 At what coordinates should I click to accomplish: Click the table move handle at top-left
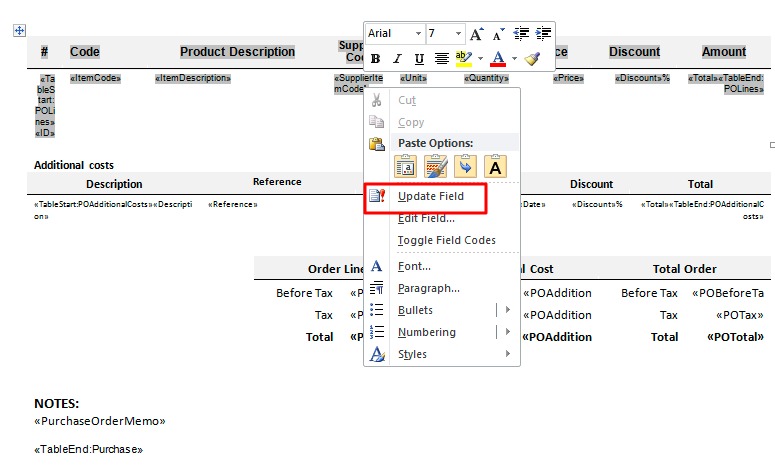18,31
